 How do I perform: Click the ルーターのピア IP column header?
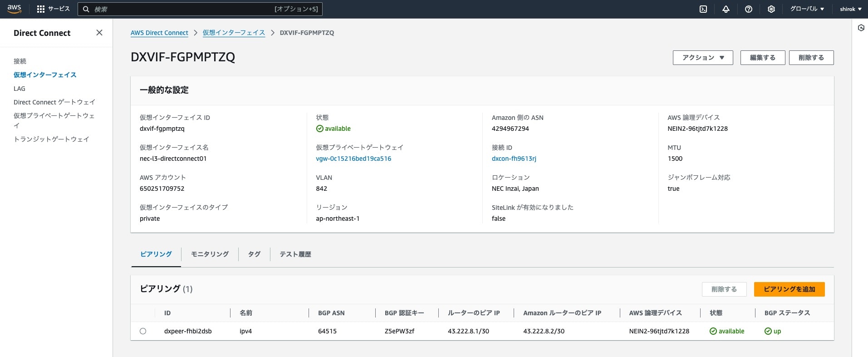[x=474, y=313]
